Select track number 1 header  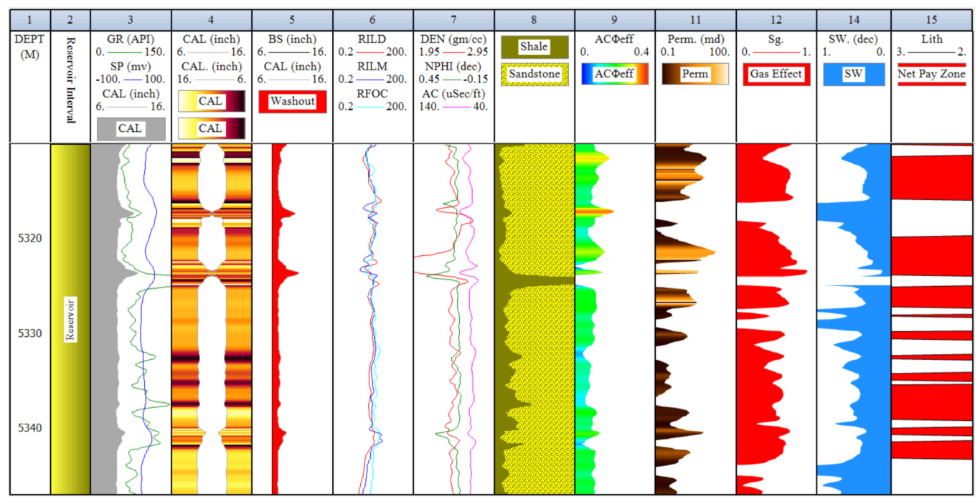(x=30, y=19)
